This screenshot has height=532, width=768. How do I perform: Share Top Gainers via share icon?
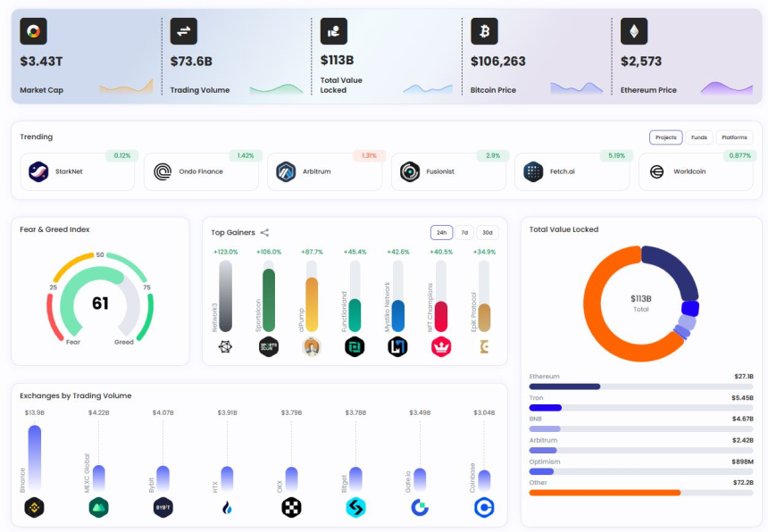point(264,232)
